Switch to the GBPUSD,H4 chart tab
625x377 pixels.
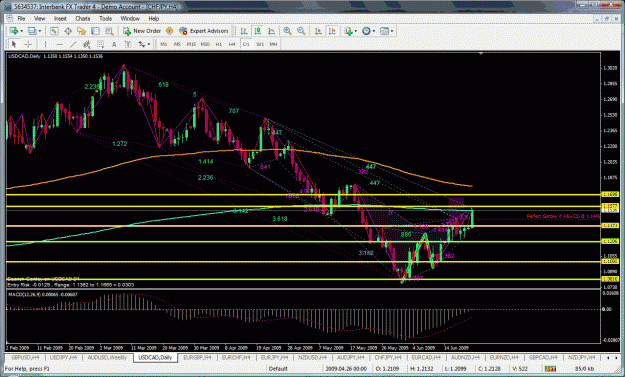25,357
